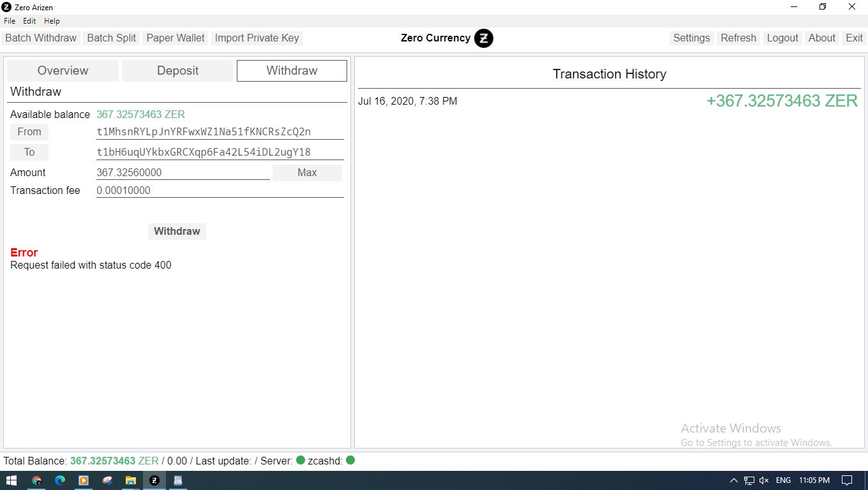Click the Zero Arizen taskbar icon
Viewport: 868px width, 490px height.
[x=154, y=480]
